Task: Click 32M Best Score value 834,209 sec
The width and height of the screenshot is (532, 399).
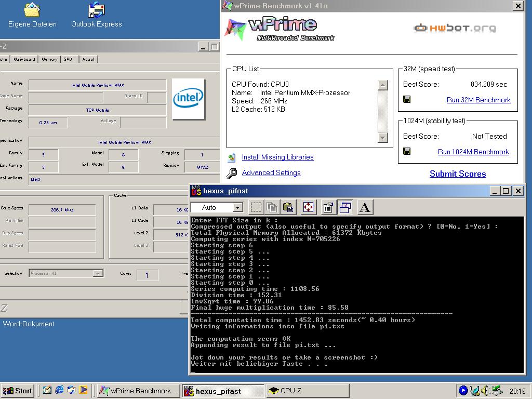Action: (488, 85)
